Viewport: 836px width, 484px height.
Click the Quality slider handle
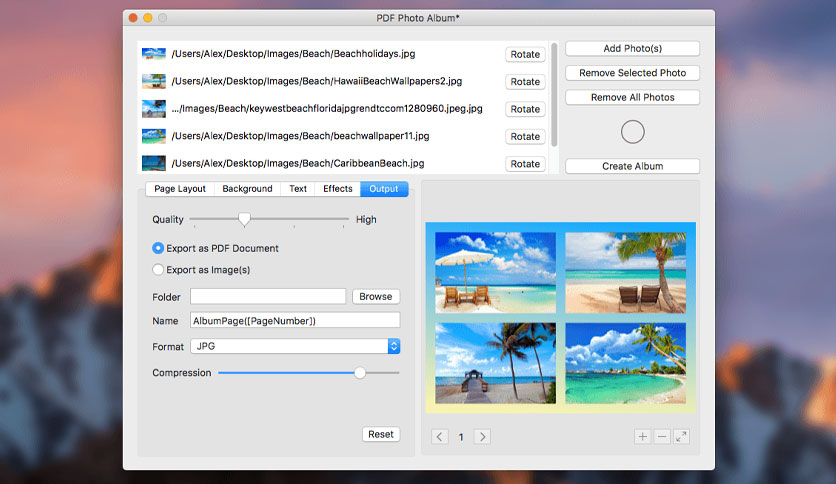[244, 219]
